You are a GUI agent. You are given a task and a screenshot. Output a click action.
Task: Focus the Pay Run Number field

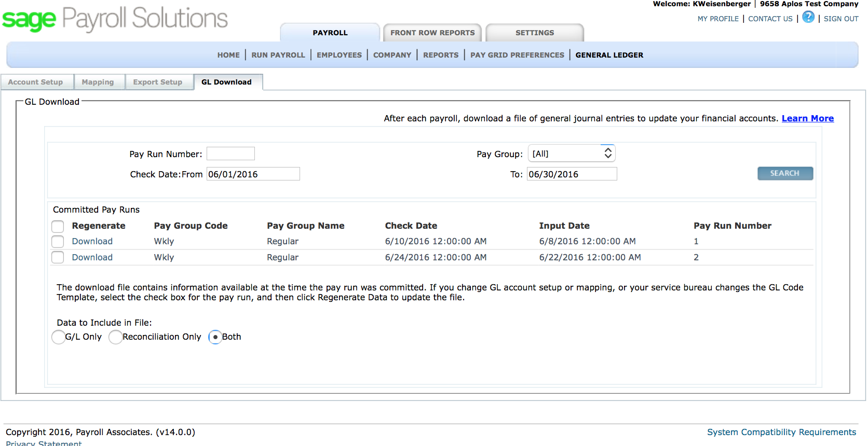(230, 154)
